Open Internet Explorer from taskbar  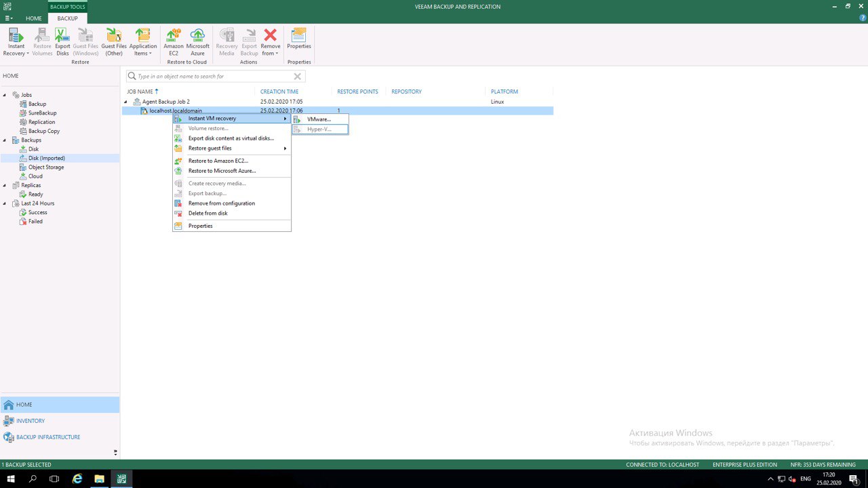point(77,479)
